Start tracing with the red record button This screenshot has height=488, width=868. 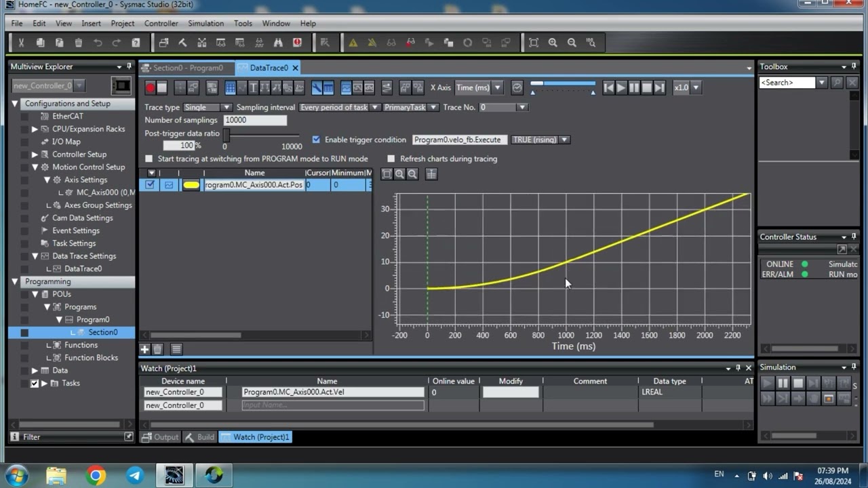(x=151, y=87)
